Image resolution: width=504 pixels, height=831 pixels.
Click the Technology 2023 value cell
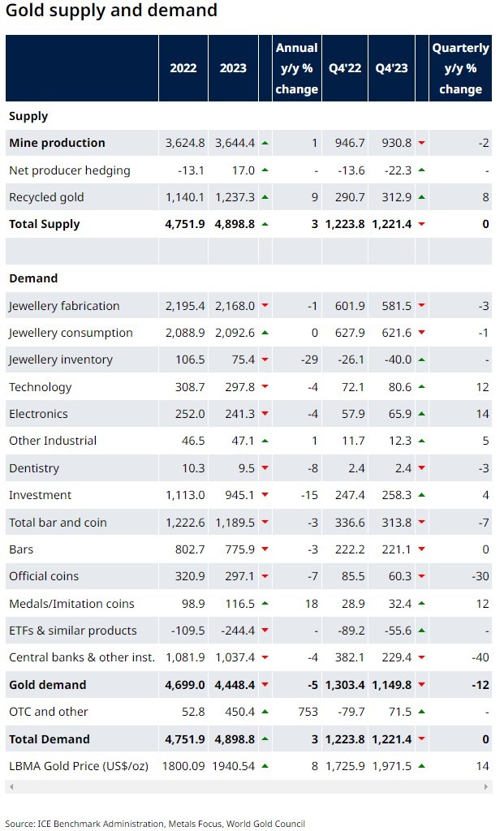pyautogui.click(x=233, y=387)
